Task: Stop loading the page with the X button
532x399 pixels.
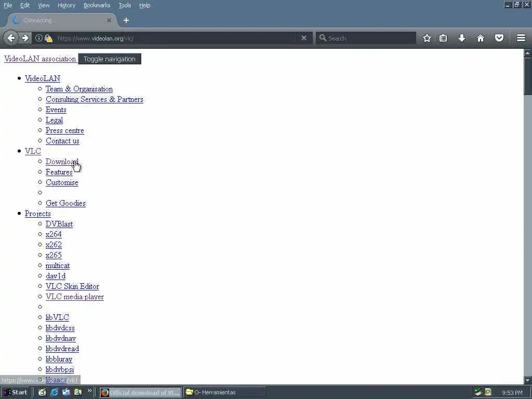Action: [304, 38]
